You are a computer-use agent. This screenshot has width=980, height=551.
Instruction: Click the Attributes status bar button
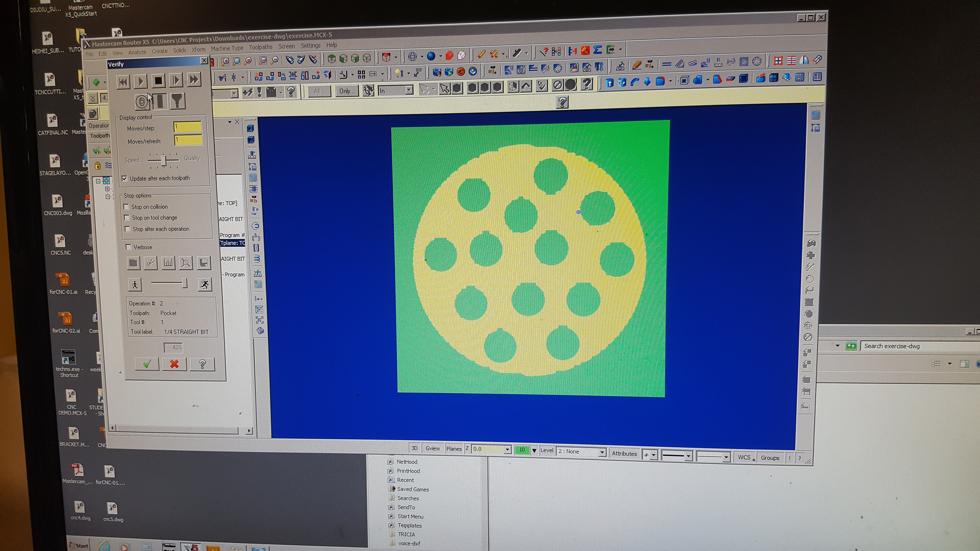pyautogui.click(x=624, y=453)
